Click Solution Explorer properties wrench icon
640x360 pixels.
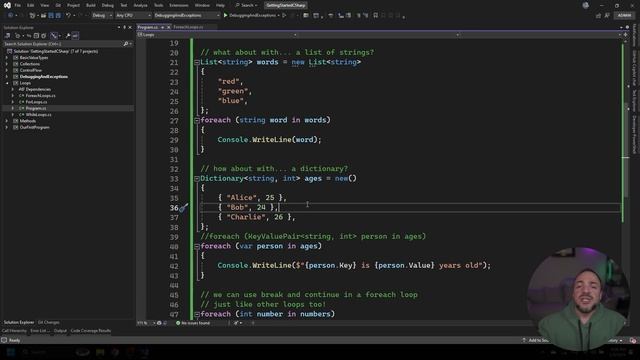pyautogui.click(x=68, y=36)
